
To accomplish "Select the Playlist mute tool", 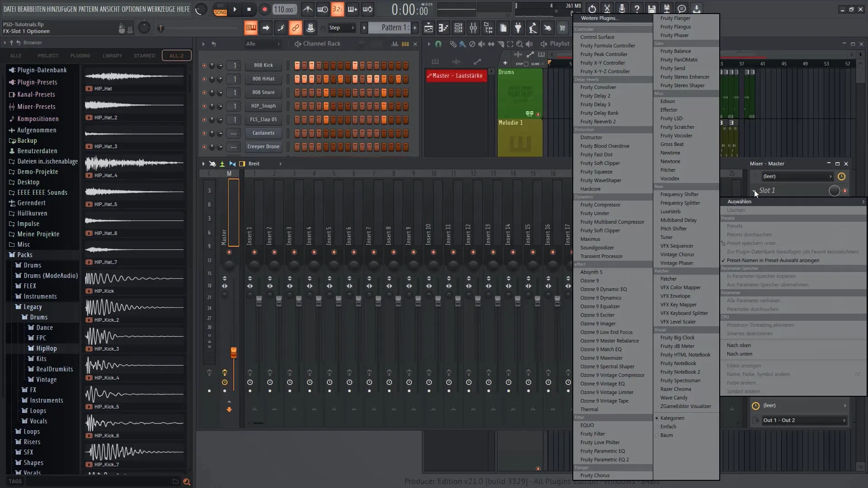I will (x=481, y=44).
